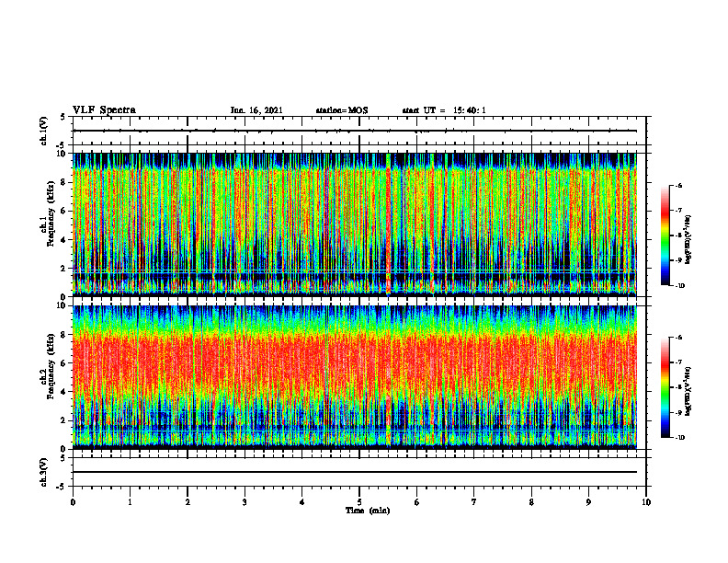
Task: Click the 6 kHz tick label on ch.1 spectrogram
Action: (65, 212)
